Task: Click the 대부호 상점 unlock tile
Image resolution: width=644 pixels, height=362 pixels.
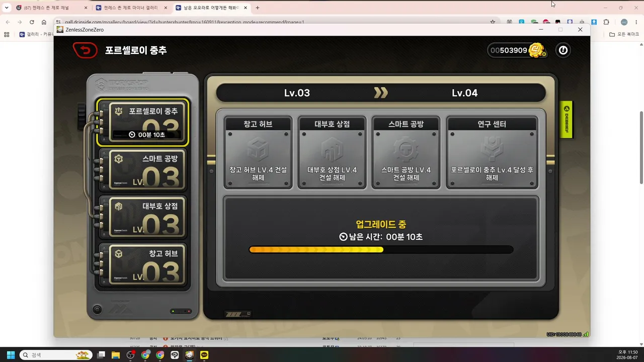Action: point(332,153)
